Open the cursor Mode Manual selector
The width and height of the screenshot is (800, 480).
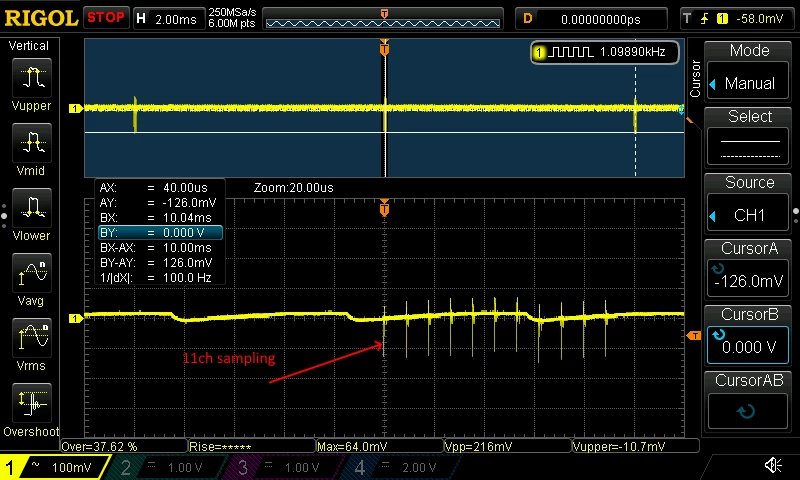pos(747,83)
